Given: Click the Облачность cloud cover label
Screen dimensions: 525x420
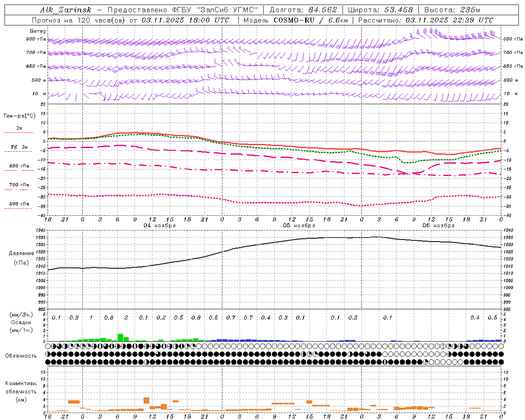Looking at the screenshot, I should click(21, 356).
